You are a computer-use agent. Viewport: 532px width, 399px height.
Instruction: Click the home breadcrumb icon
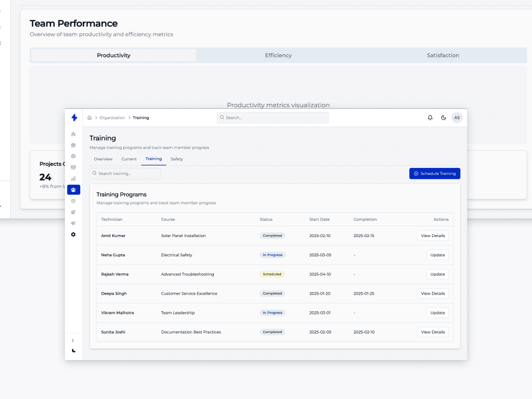click(90, 118)
